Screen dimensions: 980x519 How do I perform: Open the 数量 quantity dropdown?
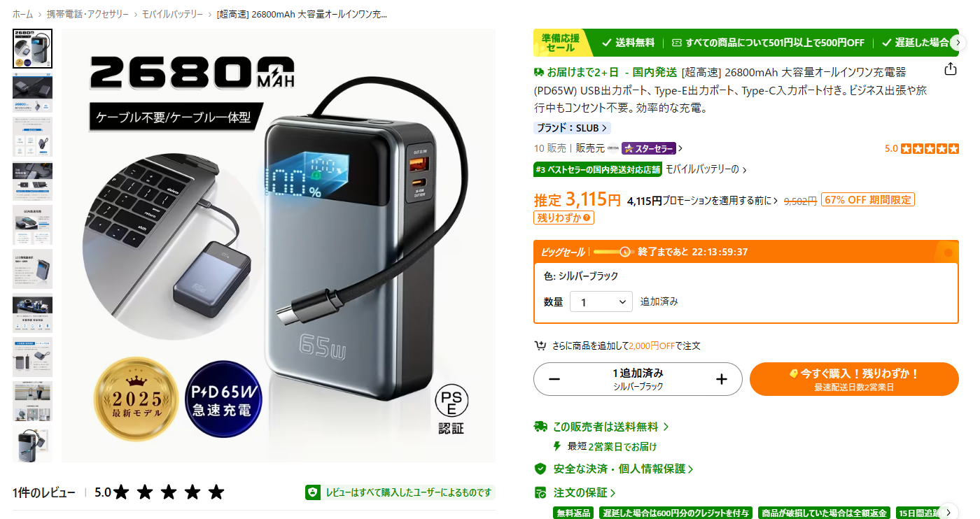601,301
